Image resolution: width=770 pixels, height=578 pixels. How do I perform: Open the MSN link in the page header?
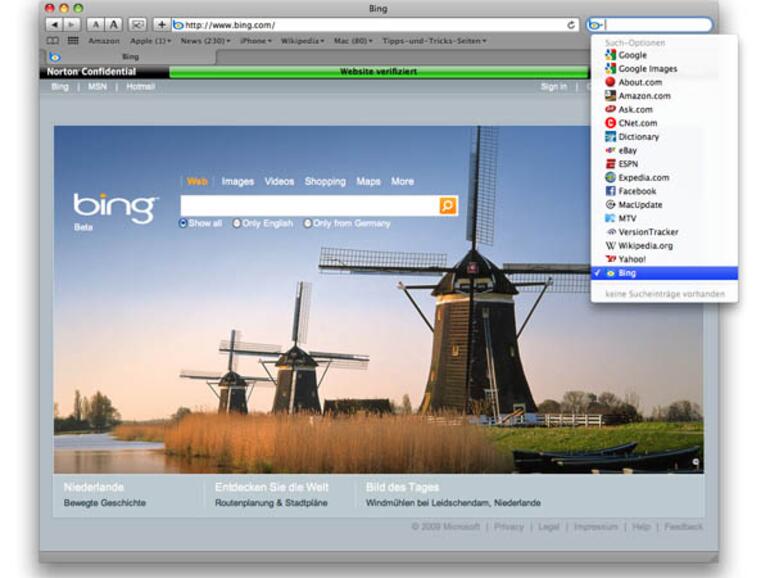pos(97,86)
